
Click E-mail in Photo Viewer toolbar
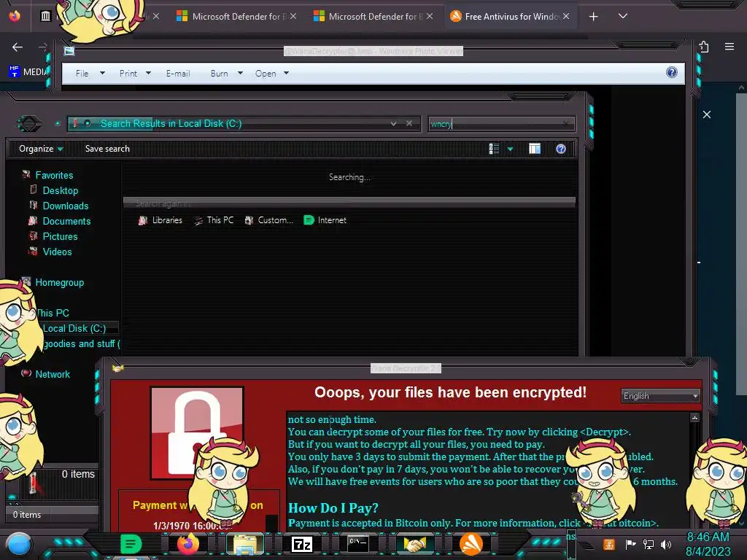coord(178,74)
